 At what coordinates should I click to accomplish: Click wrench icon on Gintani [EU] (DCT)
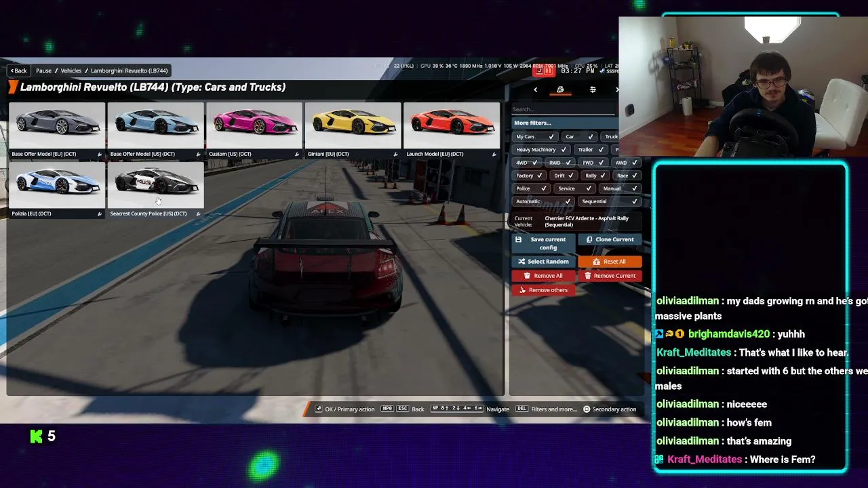coord(395,155)
